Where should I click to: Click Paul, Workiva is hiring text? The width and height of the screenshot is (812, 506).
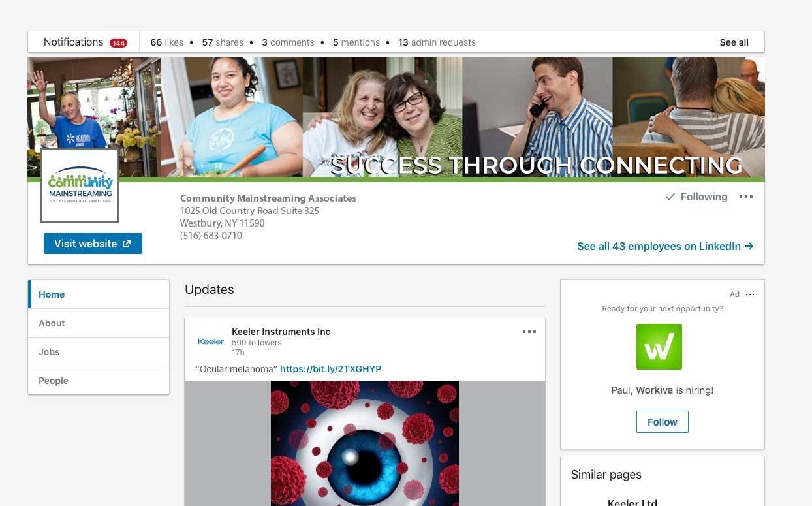pos(662,390)
